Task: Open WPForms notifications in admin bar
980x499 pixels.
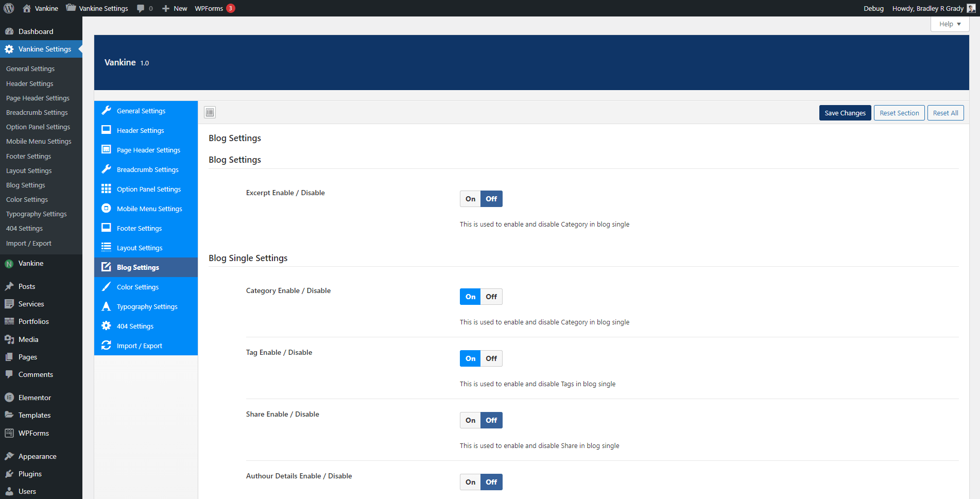Action: click(214, 8)
